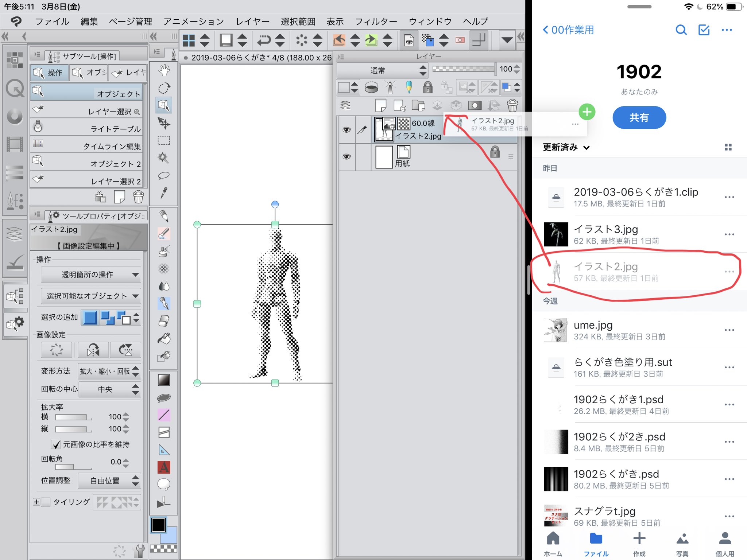This screenshot has width=747, height=560.
Task: Open the 更新済み sort dropdown
Action: pyautogui.click(x=566, y=147)
